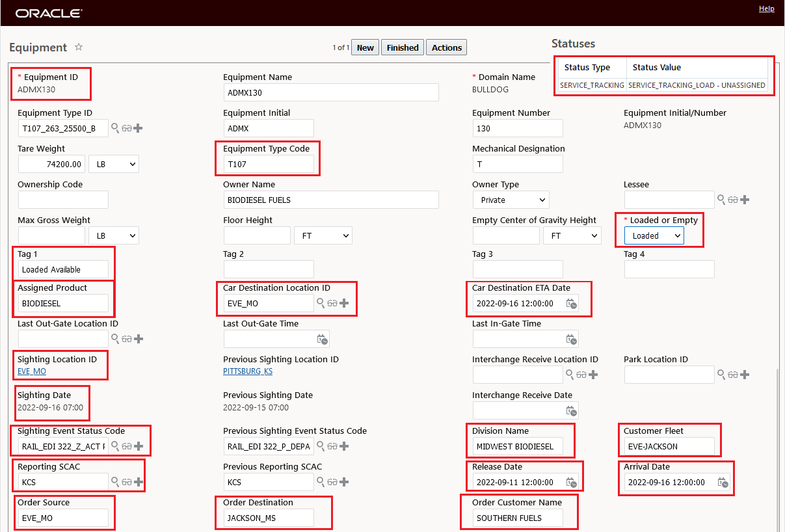Click the Tag 2 input field

[269, 269]
